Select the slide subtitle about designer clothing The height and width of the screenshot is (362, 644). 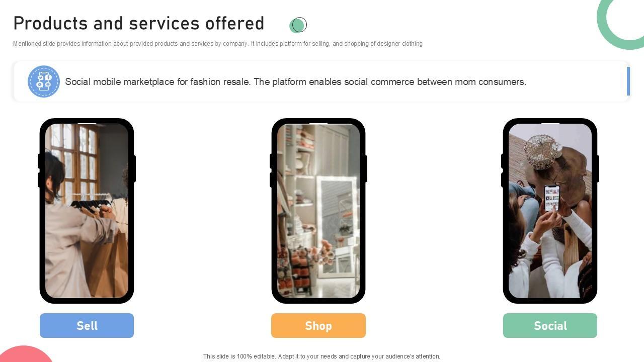(218, 44)
